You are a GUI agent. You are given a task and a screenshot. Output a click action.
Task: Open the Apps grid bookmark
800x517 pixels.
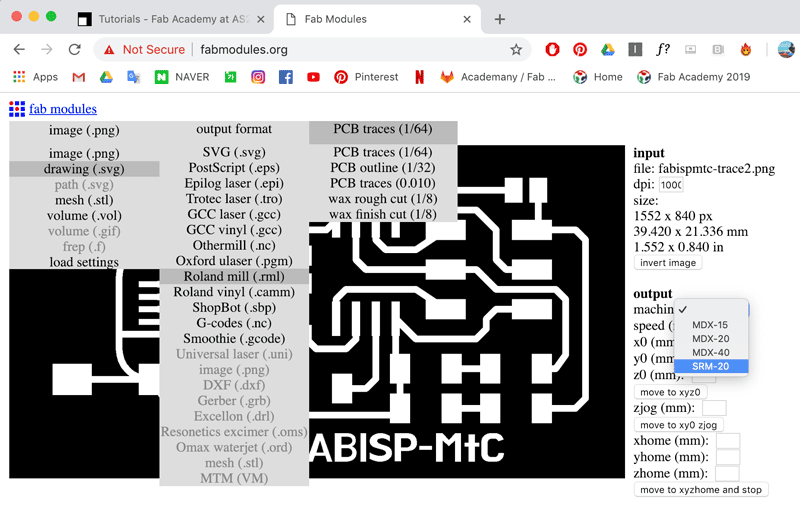tap(35, 77)
